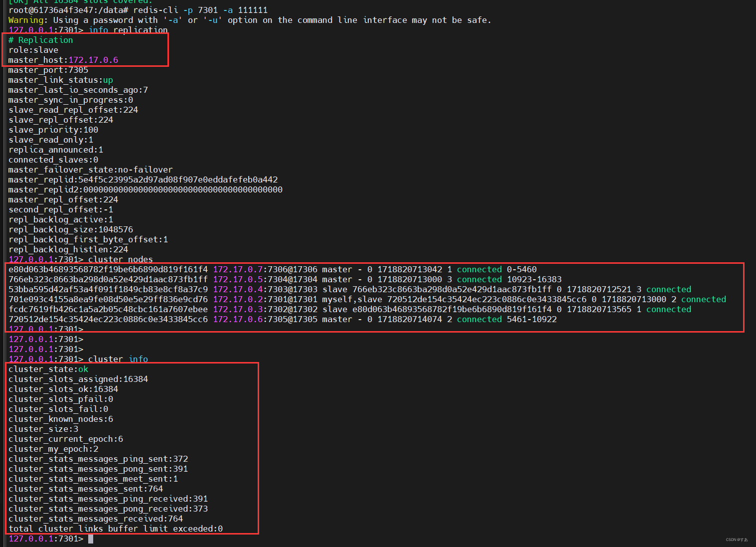
Task: Select 'cluster_slots_ok:16384' line
Action: tap(63, 389)
